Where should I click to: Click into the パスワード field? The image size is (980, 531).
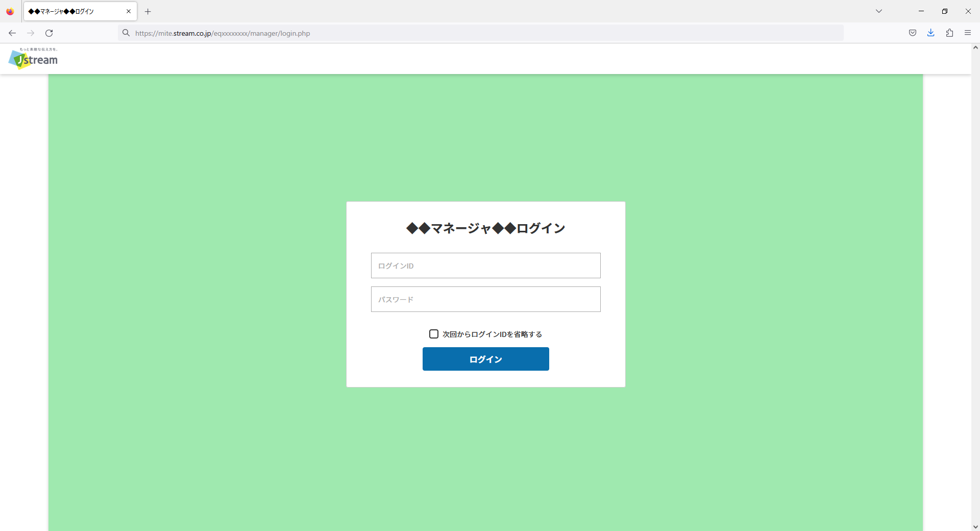pos(486,299)
